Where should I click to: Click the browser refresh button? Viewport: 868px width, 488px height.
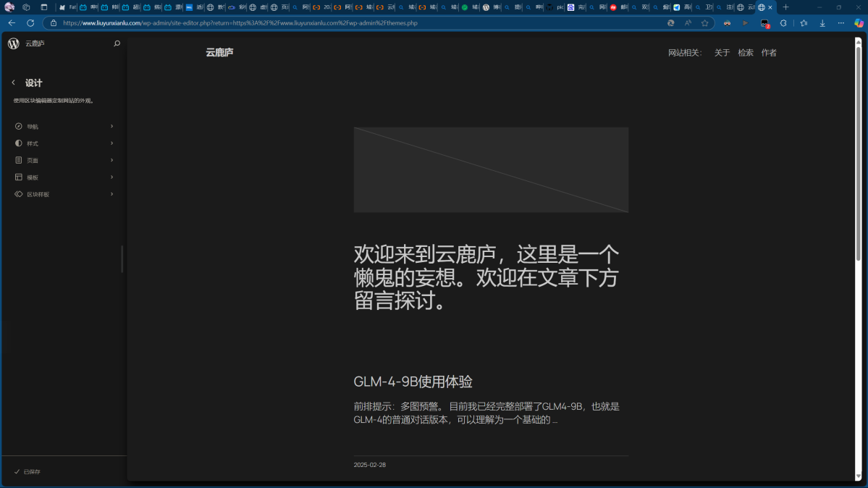(x=30, y=23)
